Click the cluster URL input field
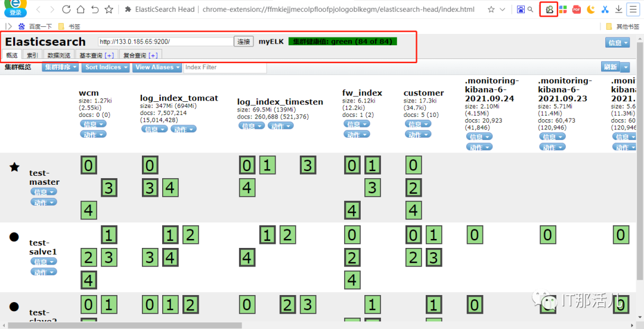This screenshot has height=329, width=644. tap(166, 42)
